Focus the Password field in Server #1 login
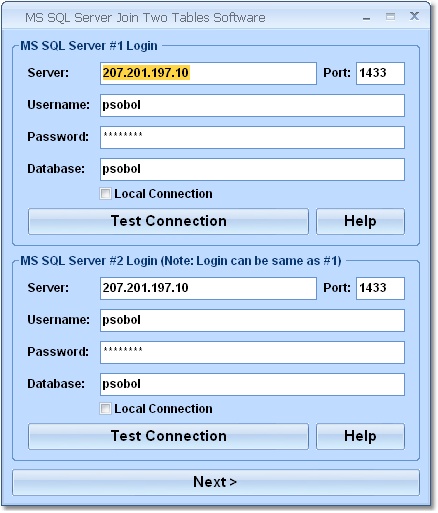This screenshot has width=438, height=513. click(x=252, y=137)
